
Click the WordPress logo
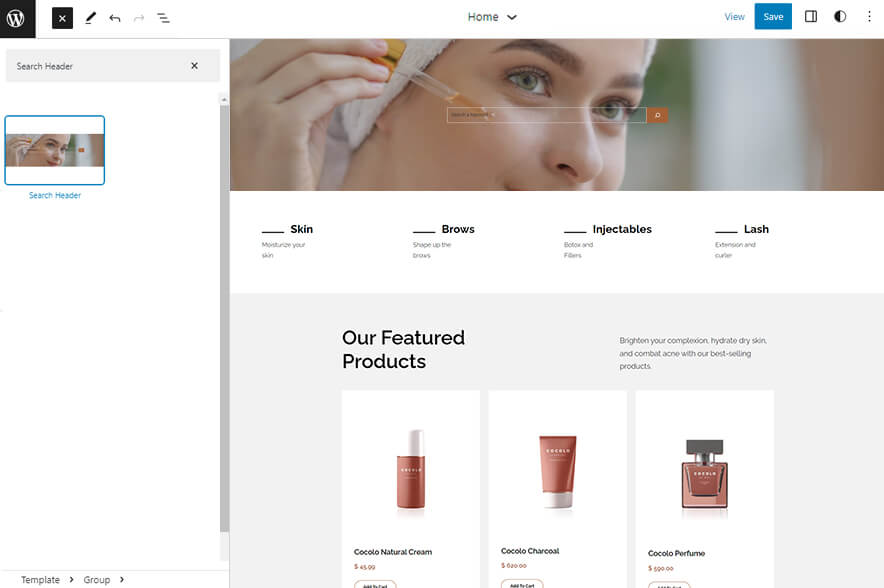tap(17, 17)
